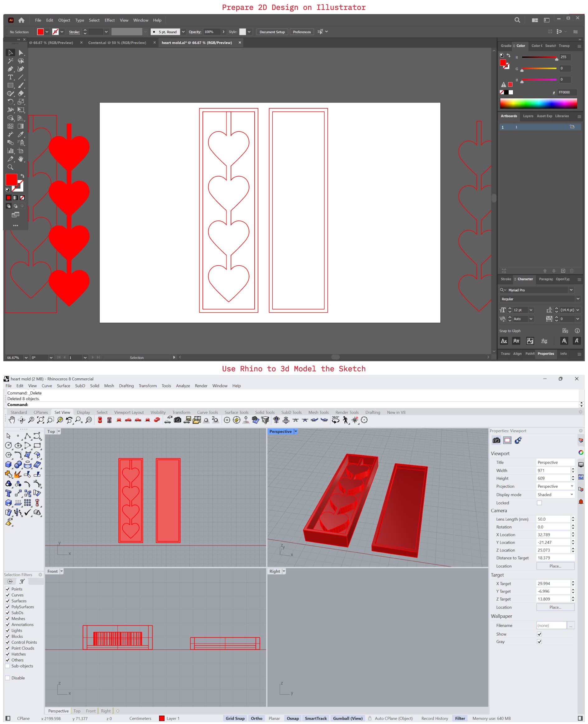Open the Effect menu in Illustrator
Image resolution: width=588 pixels, height=724 pixels.
point(109,20)
